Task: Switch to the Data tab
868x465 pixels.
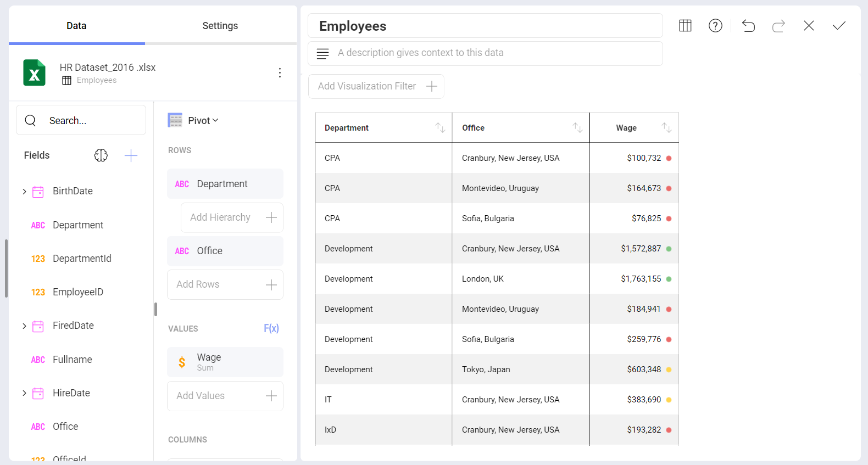Action: pyautogui.click(x=76, y=26)
